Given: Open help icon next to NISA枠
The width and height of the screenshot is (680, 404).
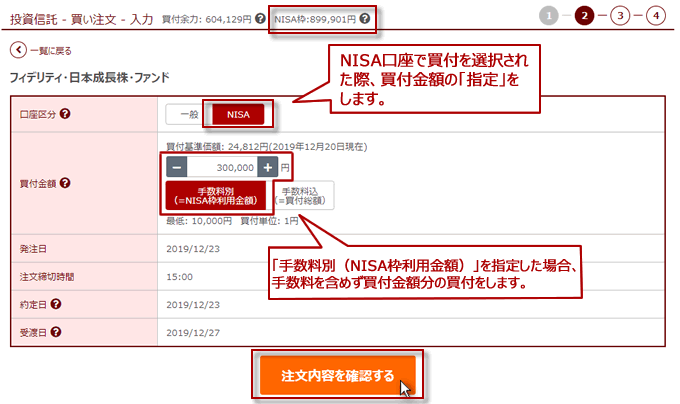Looking at the screenshot, I should click(x=365, y=19).
